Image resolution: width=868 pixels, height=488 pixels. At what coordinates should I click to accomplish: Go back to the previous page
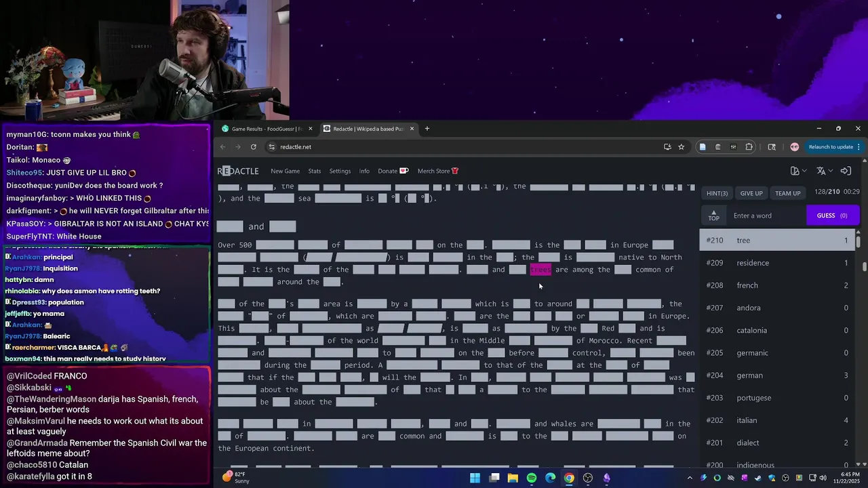click(x=223, y=147)
